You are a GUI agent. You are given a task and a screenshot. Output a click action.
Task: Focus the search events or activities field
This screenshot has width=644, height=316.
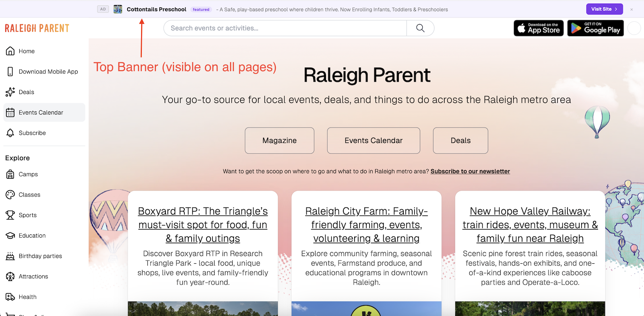[285, 28]
